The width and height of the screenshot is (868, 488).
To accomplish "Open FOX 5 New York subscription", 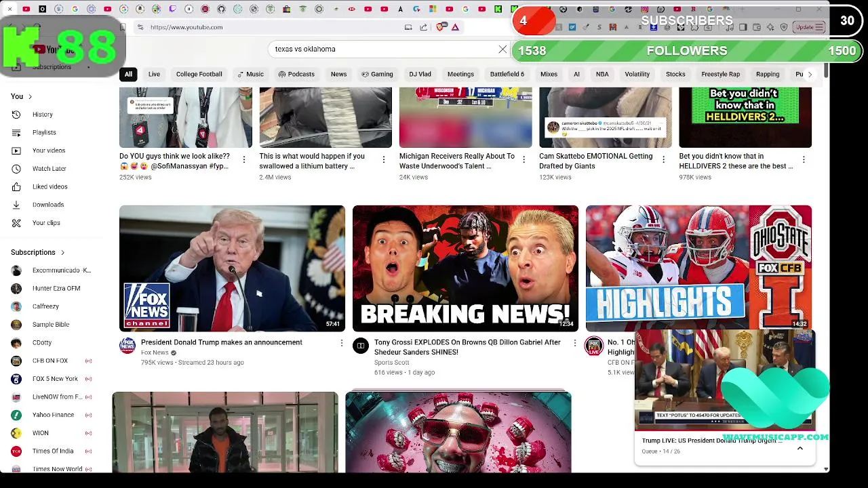I will pyautogui.click(x=52, y=379).
